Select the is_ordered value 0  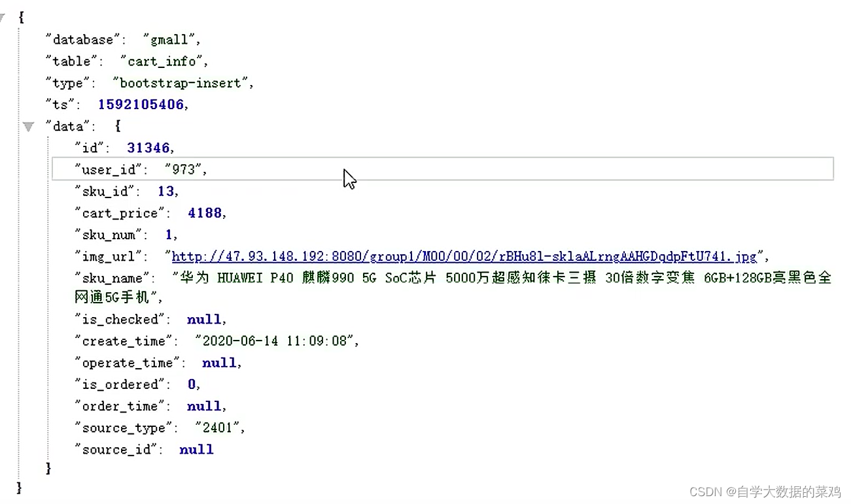coord(192,384)
